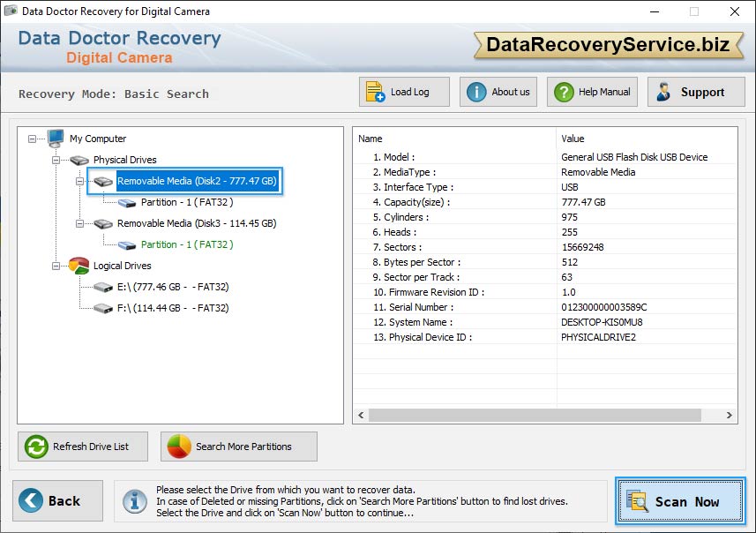
Task: Click the Logical Drives pie chart icon
Action: pyautogui.click(x=79, y=266)
